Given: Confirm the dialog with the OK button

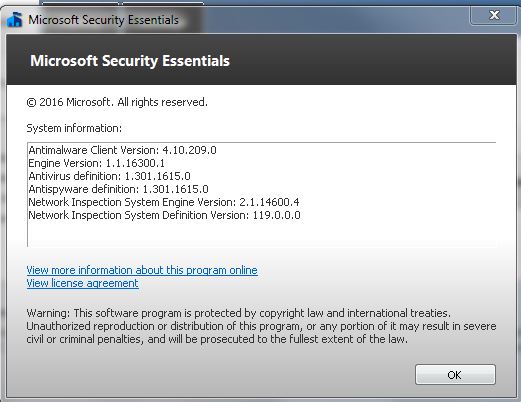Looking at the screenshot, I should (x=455, y=375).
